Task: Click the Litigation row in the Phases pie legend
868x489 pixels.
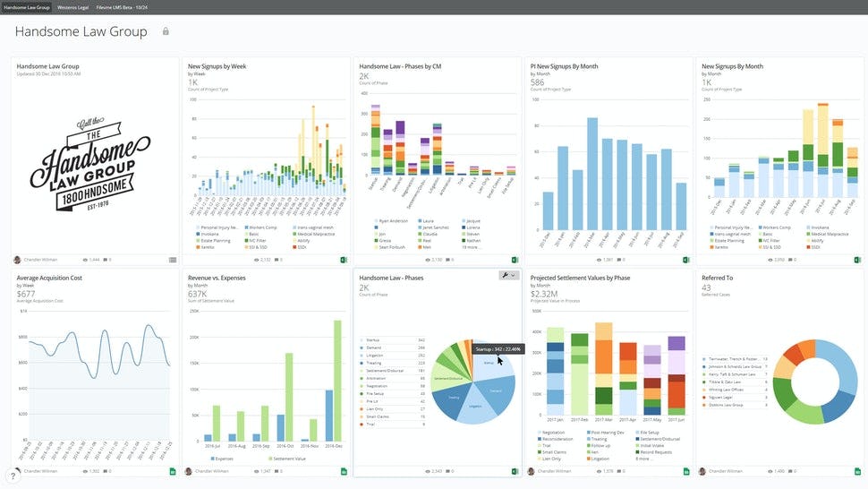Action: coord(393,356)
